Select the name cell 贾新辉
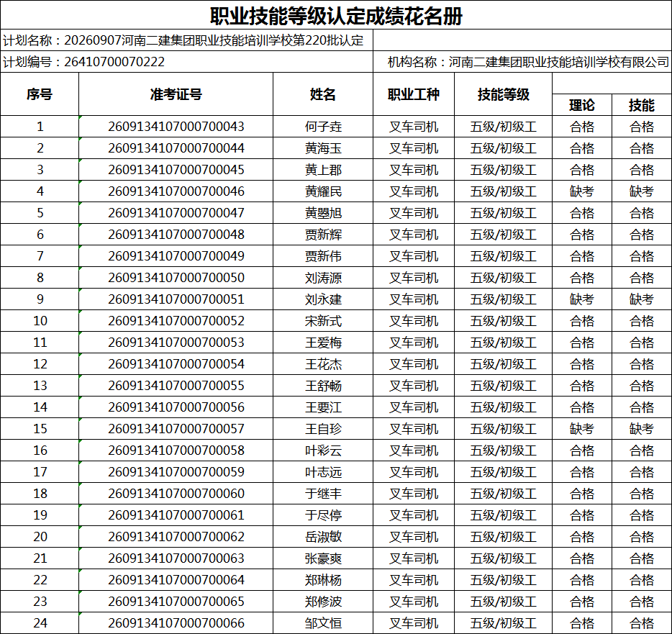 pos(323,235)
